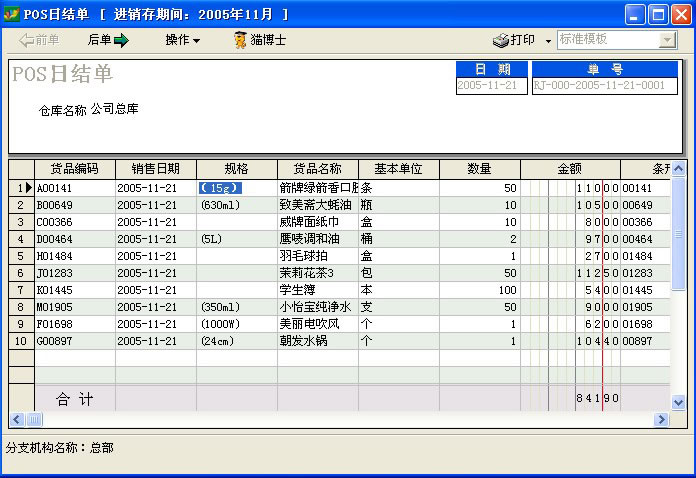Expand the print options dropdown arrow

coord(548,41)
